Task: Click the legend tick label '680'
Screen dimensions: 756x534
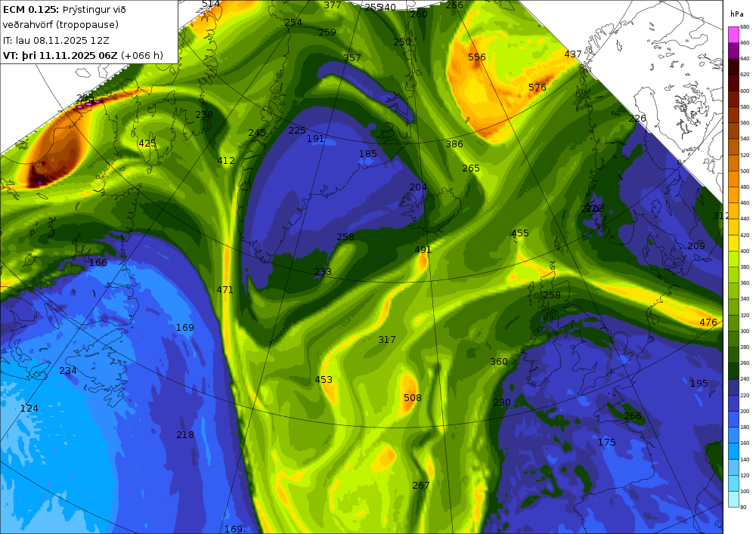Action: 745,27
